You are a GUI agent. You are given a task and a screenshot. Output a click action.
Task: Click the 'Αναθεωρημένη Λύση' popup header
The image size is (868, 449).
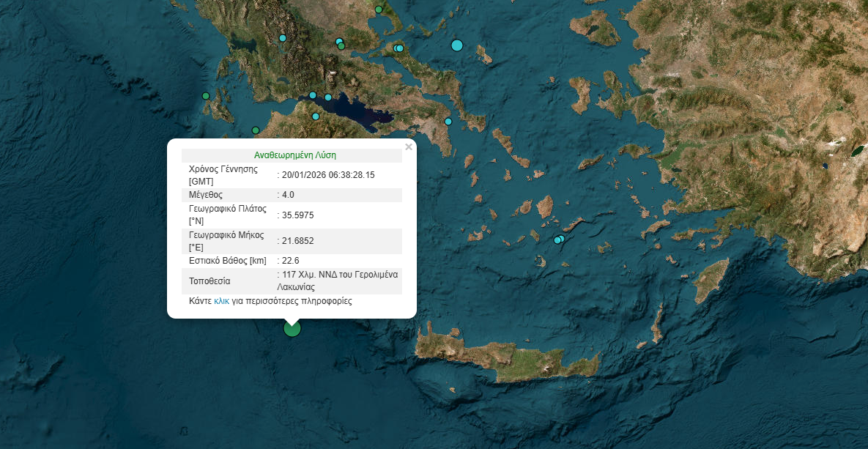pyautogui.click(x=294, y=155)
